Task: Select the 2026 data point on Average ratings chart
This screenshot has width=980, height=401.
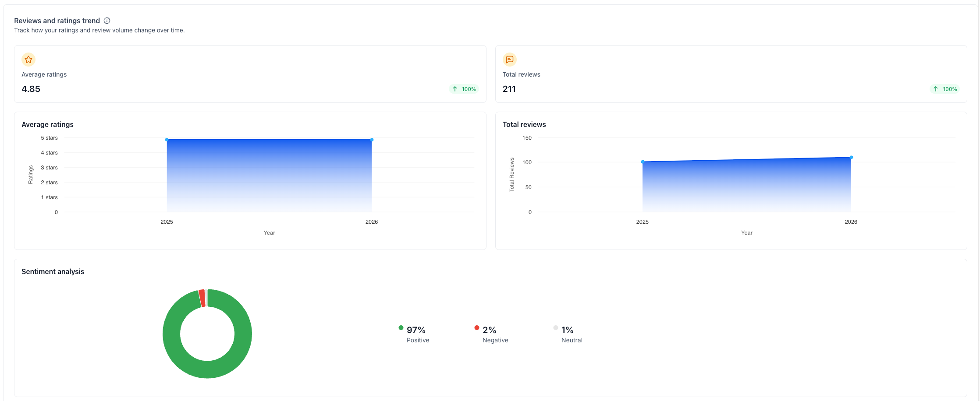Action: [372, 140]
